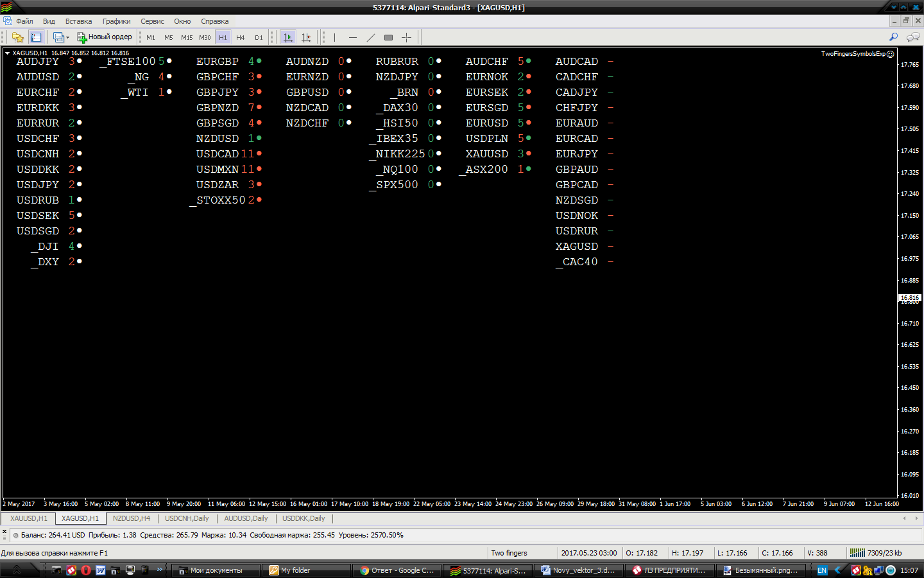Click GBPNZD symbol label
Screen dimensions: 924x578
(218, 108)
